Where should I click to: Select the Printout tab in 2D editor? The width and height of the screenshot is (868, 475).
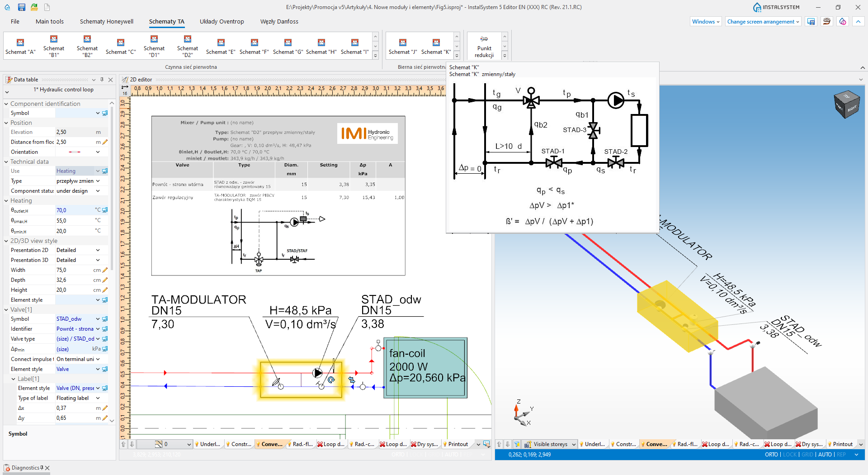click(455, 444)
